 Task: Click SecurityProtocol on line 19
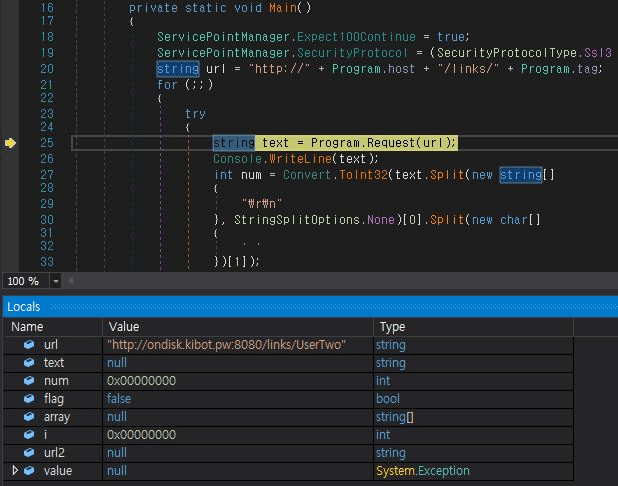tap(352, 53)
